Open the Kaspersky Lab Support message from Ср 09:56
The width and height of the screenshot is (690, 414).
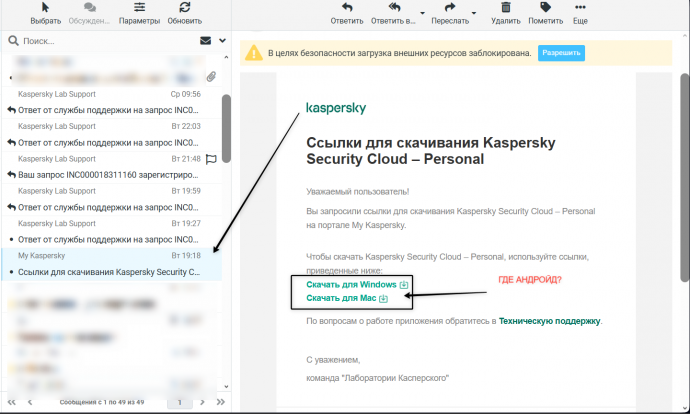[110, 102]
